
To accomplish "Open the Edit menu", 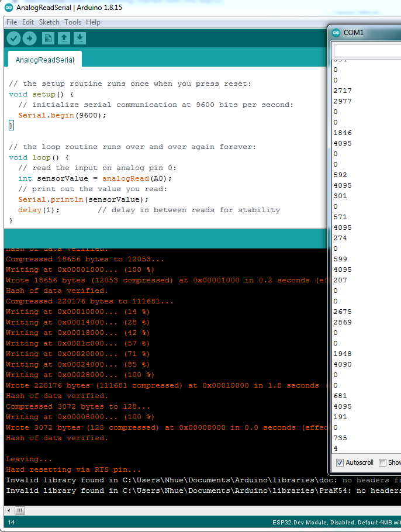I will click(x=28, y=22).
